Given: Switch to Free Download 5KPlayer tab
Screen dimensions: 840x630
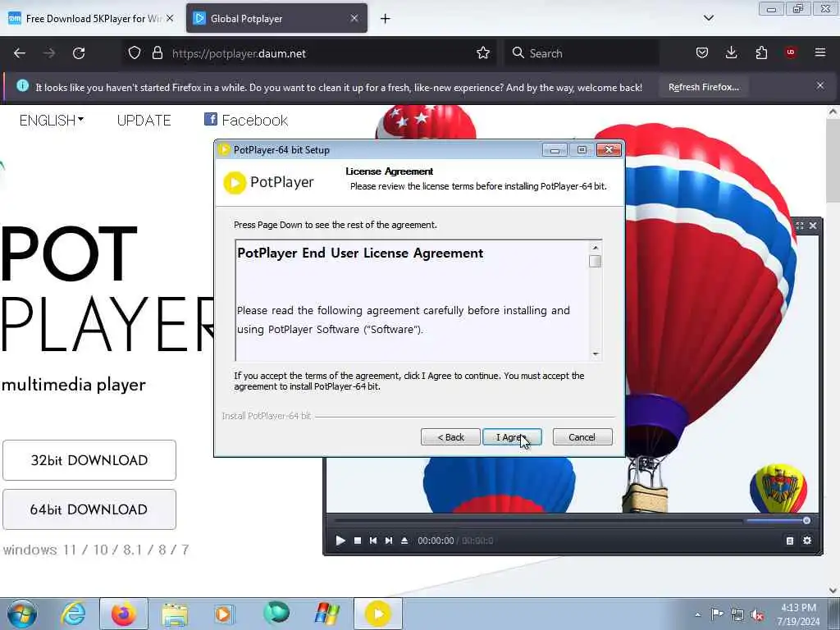Looking at the screenshot, I should [92, 19].
